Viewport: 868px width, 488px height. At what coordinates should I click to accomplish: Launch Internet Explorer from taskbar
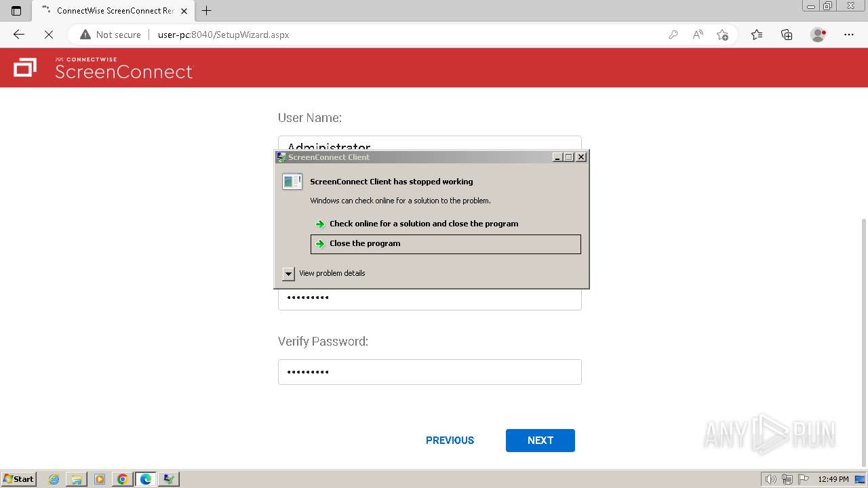pyautogui.click(x=54, y=479)
